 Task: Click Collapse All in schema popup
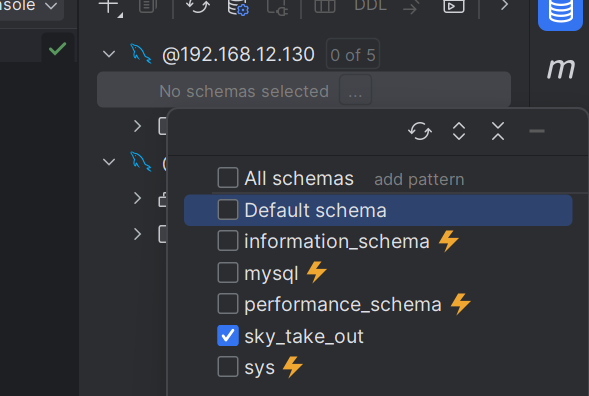pyautogui.click(x=498, y=131)
